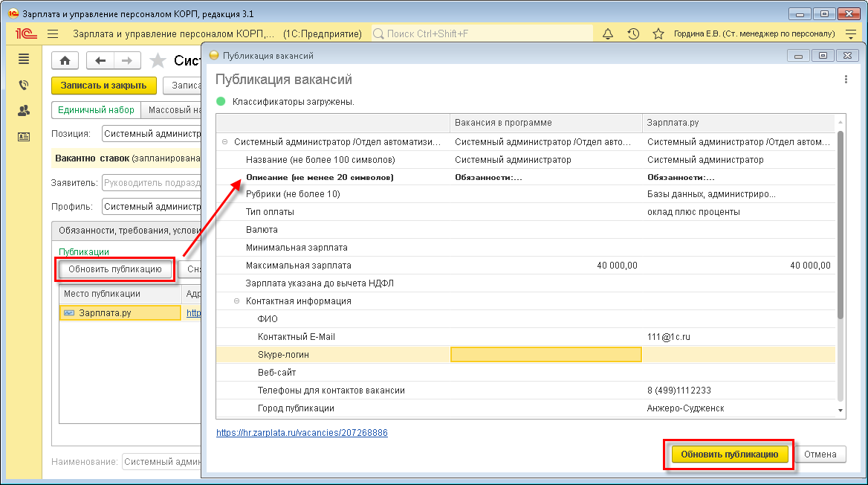Select the Город публикации row
The image size is (868, 485).
coord(525,408)
